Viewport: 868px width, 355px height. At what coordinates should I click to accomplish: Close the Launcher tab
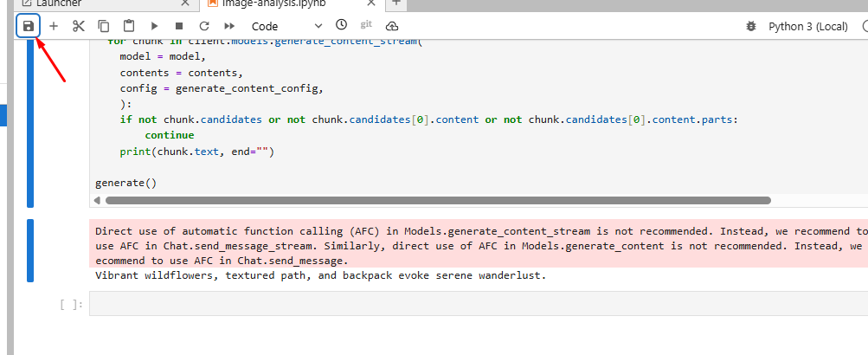tap(187, 3)
